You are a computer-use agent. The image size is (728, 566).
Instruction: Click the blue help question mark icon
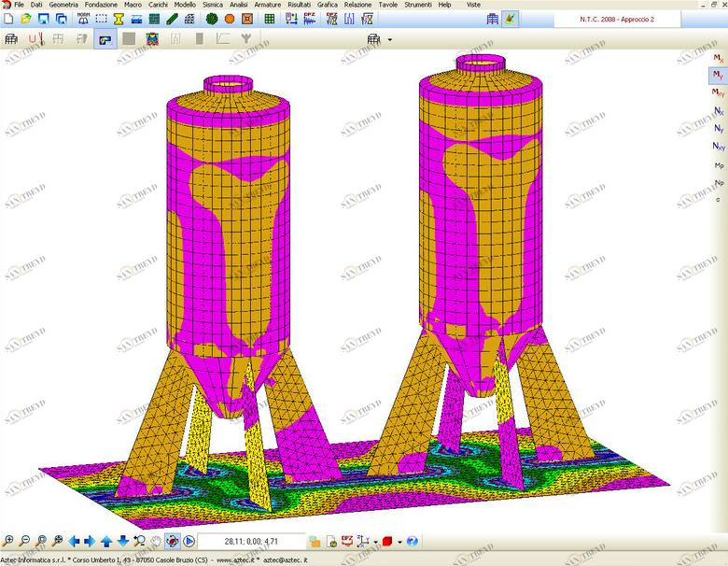coord(412,541)
